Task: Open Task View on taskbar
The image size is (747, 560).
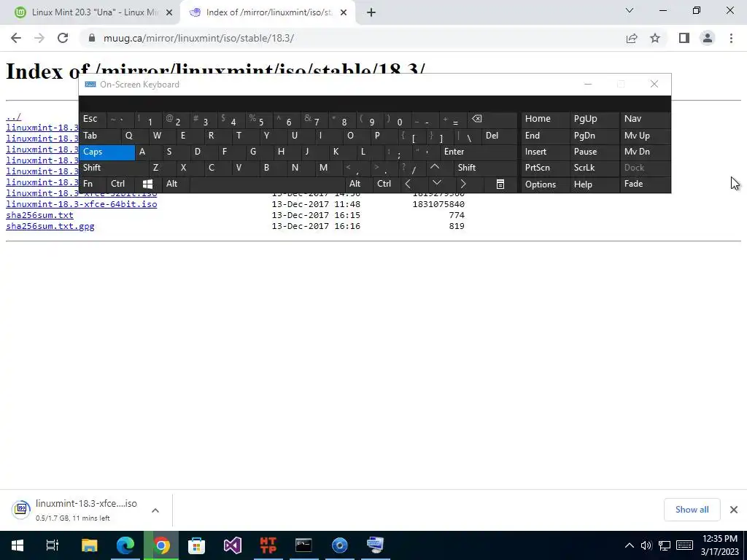Action: tap(53, 545)
